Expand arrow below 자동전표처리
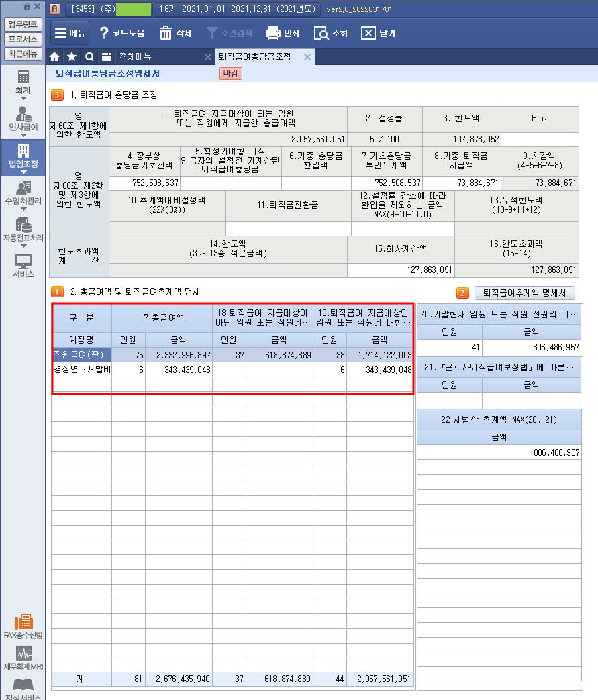598x700 pixels. (x=23, y=246)
